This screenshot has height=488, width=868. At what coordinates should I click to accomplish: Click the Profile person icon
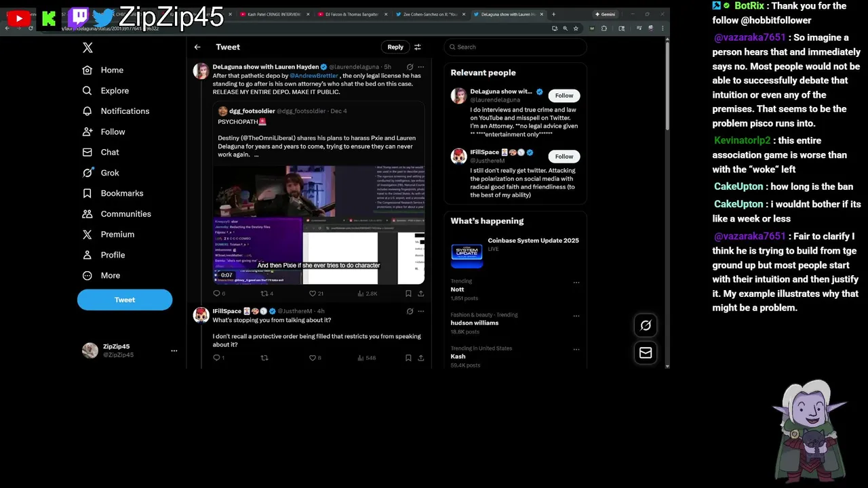tap(87, 255)
